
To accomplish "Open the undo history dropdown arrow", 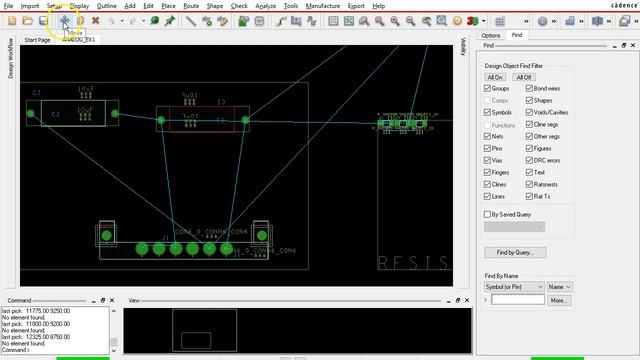I will (122, 21).
